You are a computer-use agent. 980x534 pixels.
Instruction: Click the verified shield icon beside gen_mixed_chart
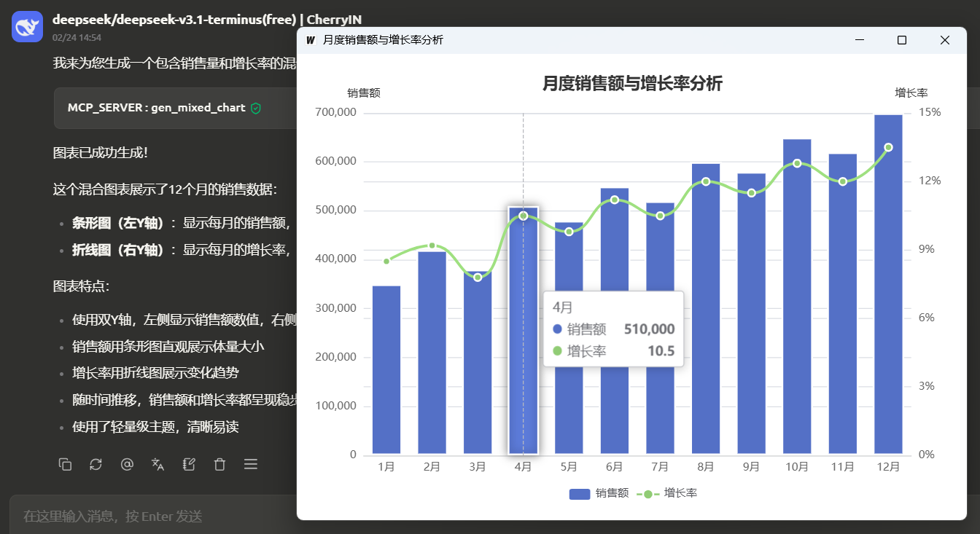point(256,108)
